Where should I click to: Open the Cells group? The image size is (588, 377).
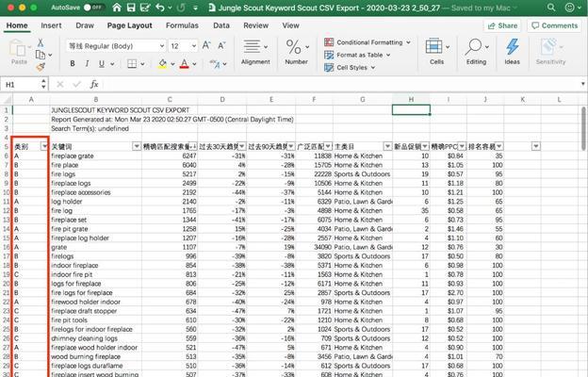coord(437,52)
